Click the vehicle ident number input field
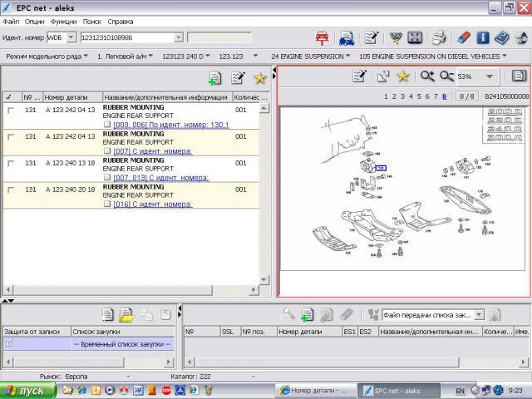 126,37
